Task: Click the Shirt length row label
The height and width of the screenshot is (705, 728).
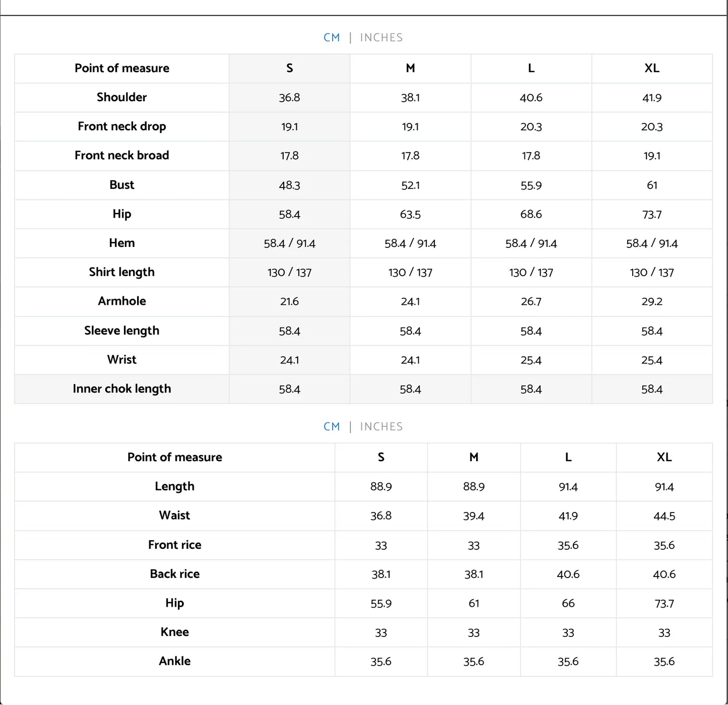Action: click(x=122, y=272)
